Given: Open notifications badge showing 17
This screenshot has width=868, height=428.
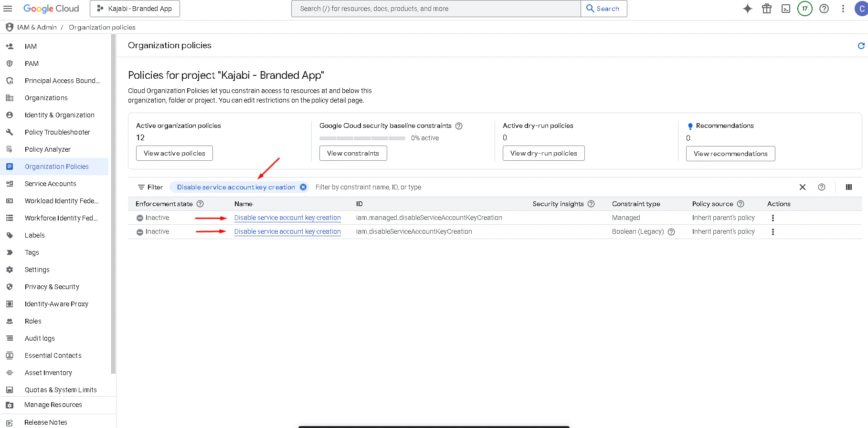Looking at the screenshot, I should click(x=805, y=9).
